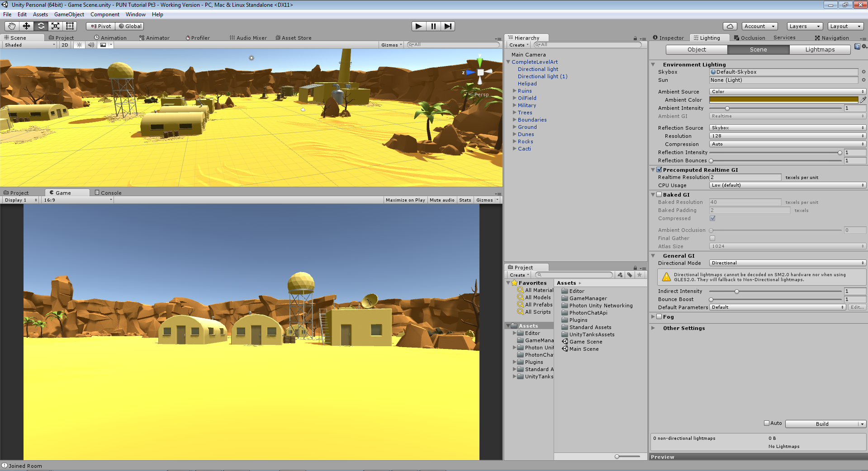Click the Step frame button
868x471 pixels.
click(448, 26)
